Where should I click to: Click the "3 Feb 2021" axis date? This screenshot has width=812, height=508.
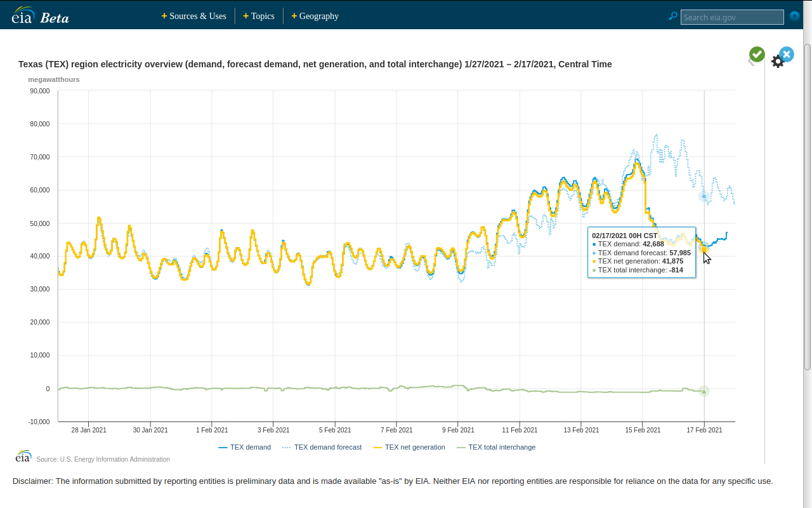(x=273, y=430)
